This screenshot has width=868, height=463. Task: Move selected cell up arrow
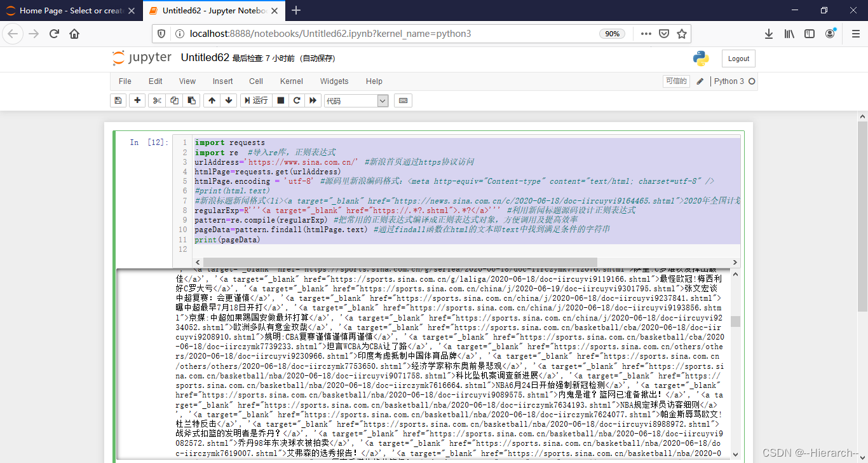212,100
